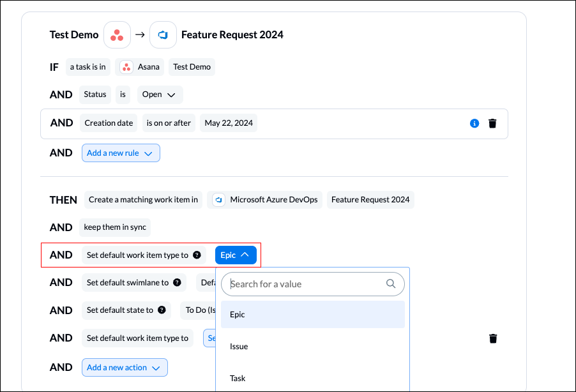Expand the Add a new rule dropdown
Image resolution: width=576 pixels, height=392 pixels.
point(121,153)
